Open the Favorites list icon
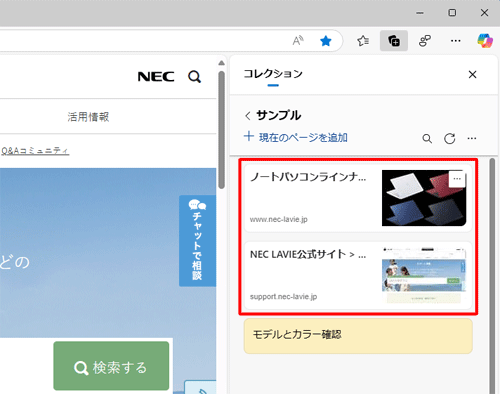The height and width of the screenshot is (394, 500). [363, 41]
